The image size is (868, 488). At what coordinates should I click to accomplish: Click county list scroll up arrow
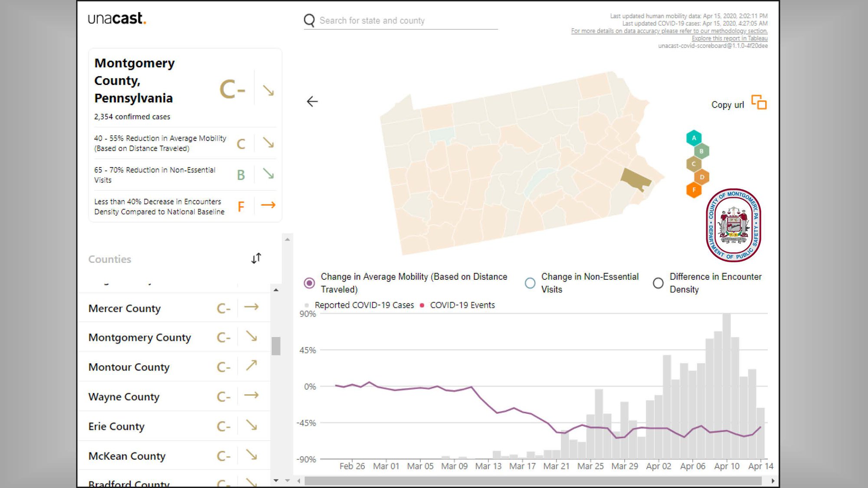(x=276, y=290)
